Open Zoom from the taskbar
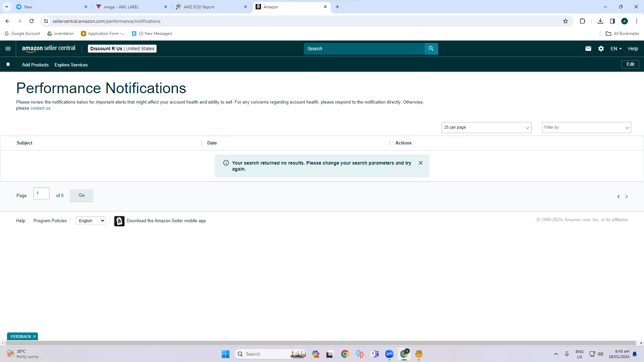 click(x=389, y=354)
